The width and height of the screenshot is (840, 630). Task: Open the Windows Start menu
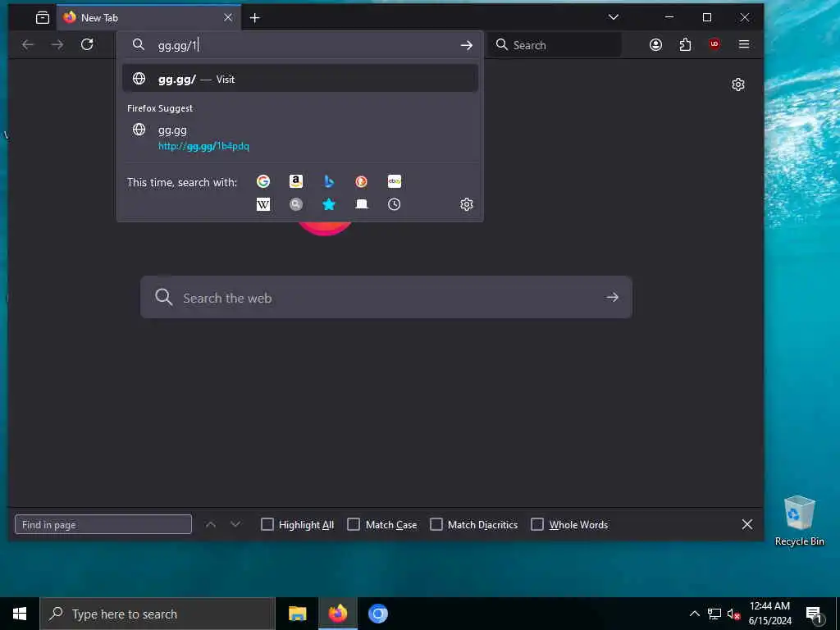pyautogui.click(x=20, y=614)
